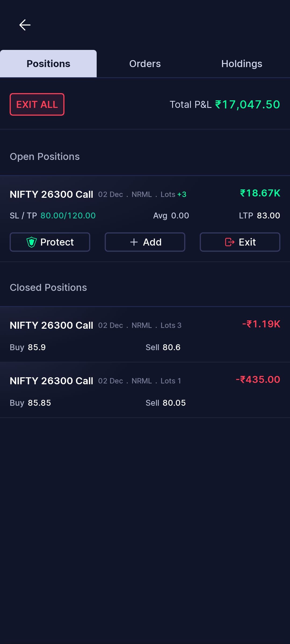The image size is (290, 644).
Task: Click the Exit button label
Action: (247, 242)
